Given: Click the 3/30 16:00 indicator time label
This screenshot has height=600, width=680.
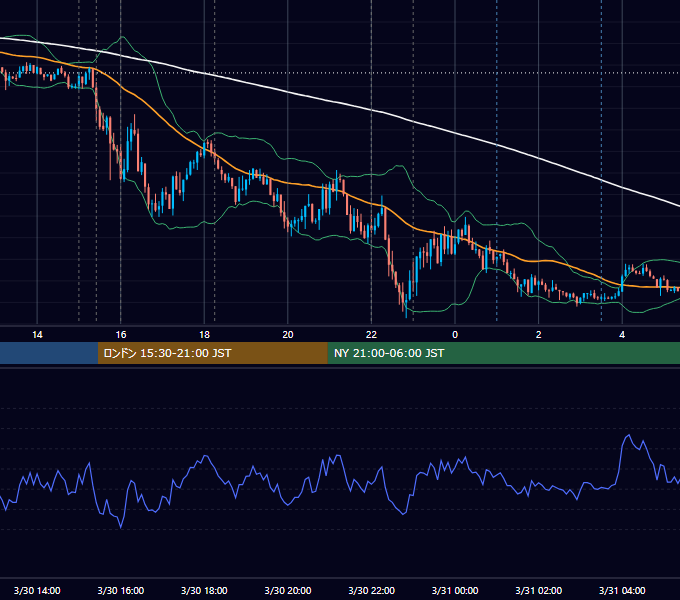Looking at the screenshot, I should [121, 590].
